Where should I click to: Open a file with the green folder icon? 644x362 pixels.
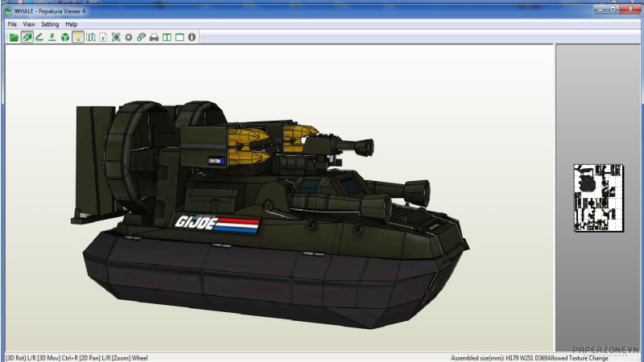tap(14, 37)
